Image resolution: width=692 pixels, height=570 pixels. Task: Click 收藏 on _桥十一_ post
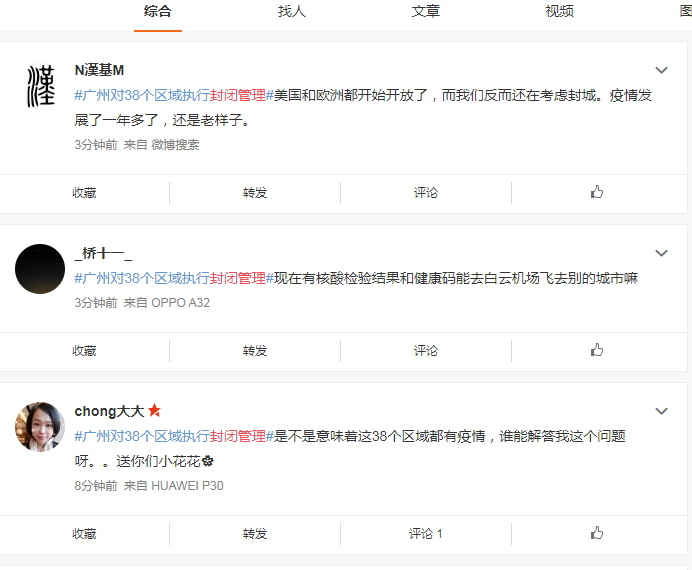[84, 351]
